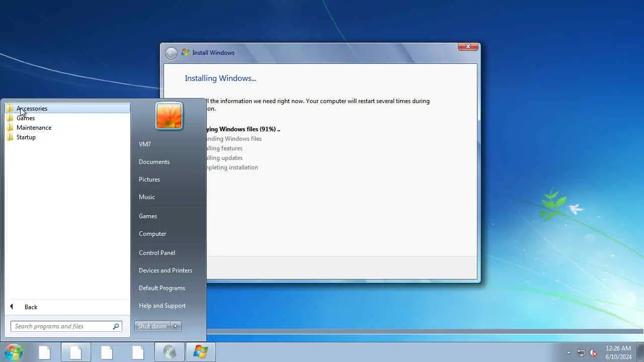The image size is (644, 362).
Task: Open the Maintenance folder
Action: point(67,127)
